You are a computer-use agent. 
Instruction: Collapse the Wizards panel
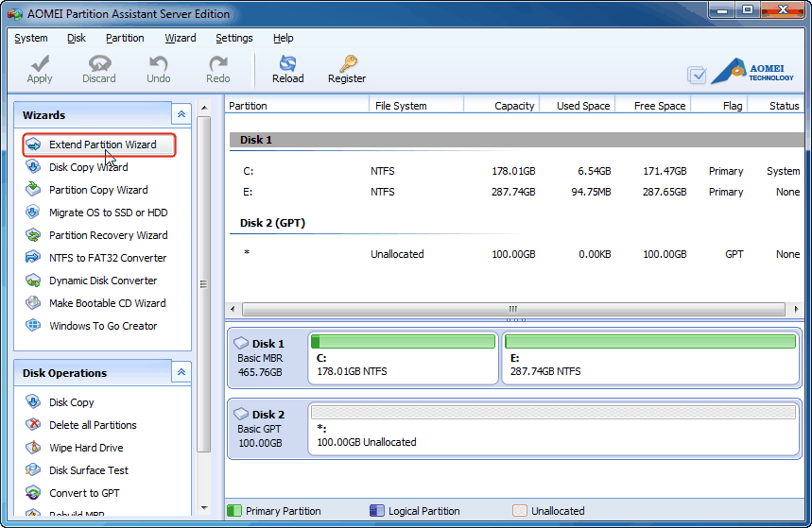(181, 114)
